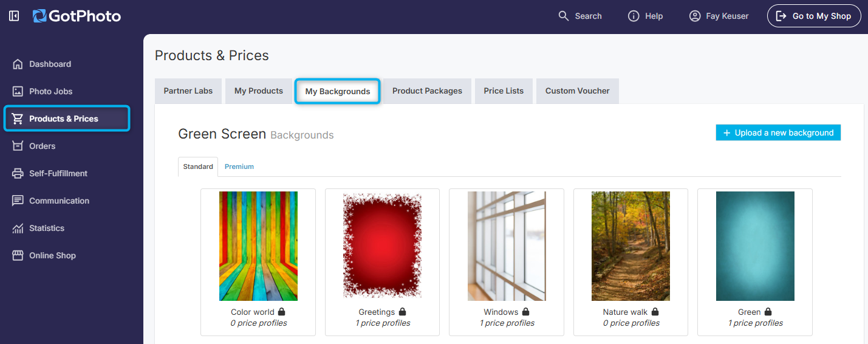The width and height of the screenshot is (868, 344).
Task: Open Self-Fulfillment in the sidebar
Action: tap(58, 173)
